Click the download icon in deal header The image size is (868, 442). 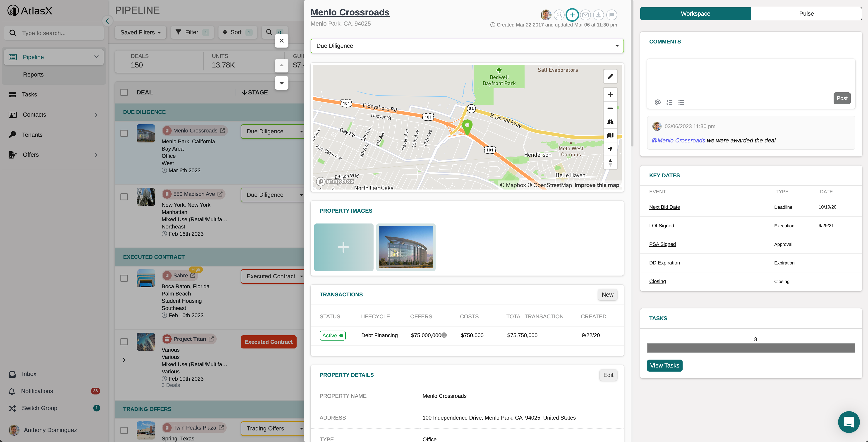tap(598, 15)
